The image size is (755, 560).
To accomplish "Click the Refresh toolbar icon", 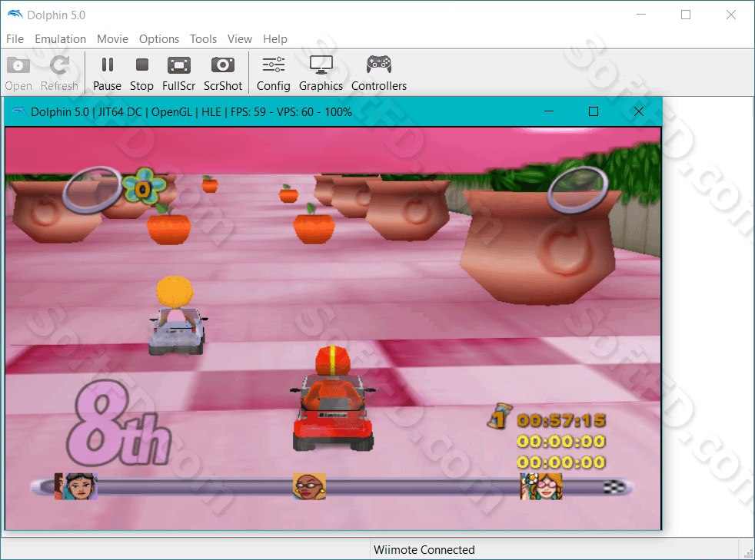I will point(59,73).
